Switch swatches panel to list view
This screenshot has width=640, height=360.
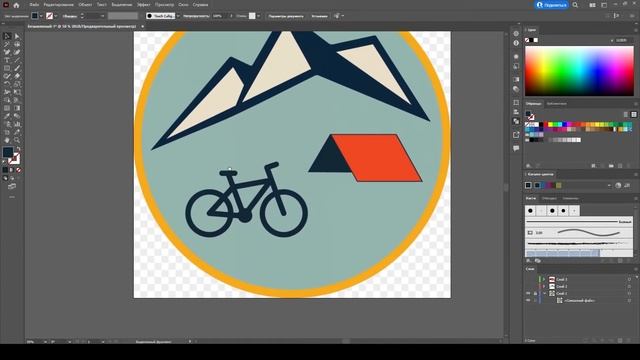(625, 114)
